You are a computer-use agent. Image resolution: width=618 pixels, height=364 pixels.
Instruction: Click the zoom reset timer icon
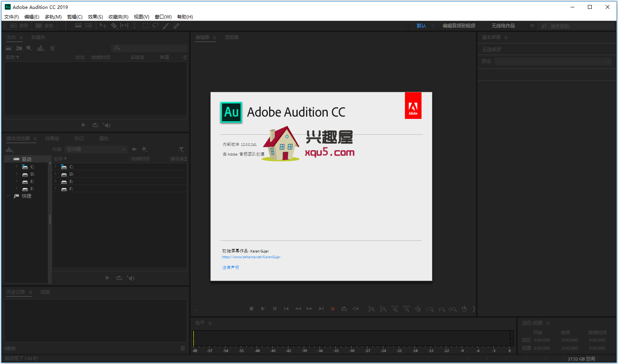click(x=464, y=309)
